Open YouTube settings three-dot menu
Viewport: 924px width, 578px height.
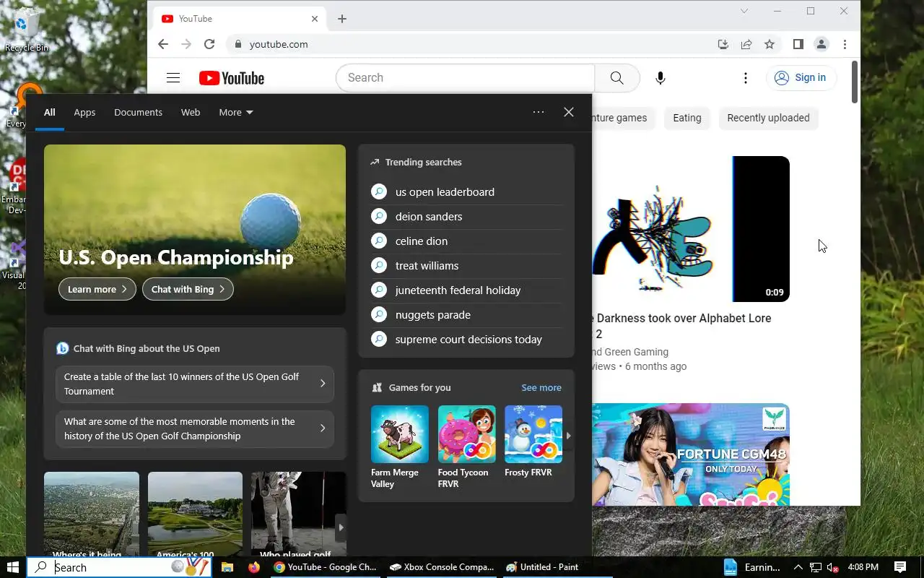746,78
